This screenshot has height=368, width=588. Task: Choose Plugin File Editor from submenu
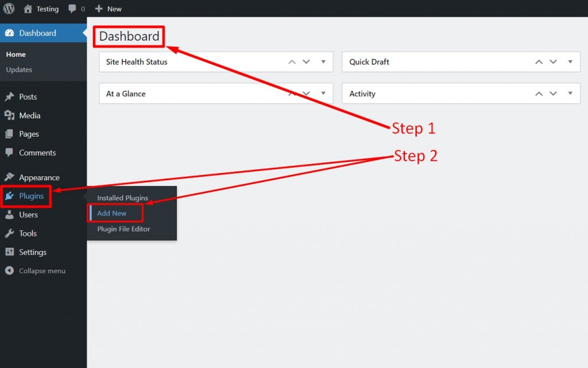[x=123, y=229]
